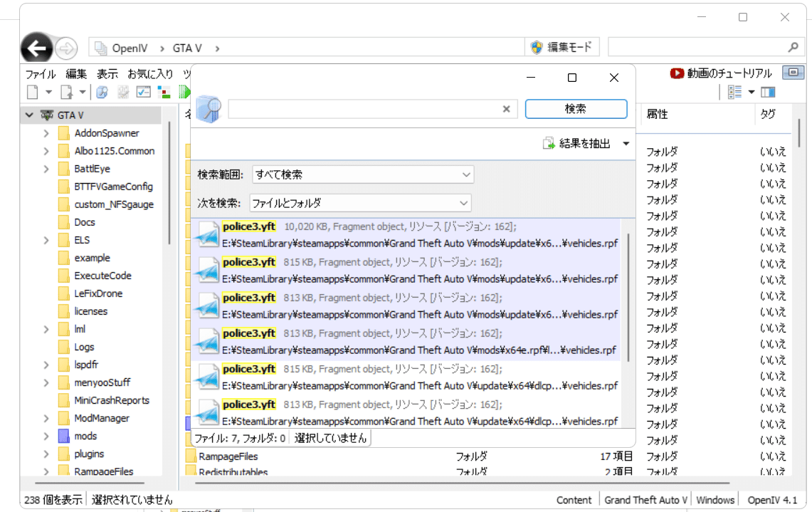The image size is (812, 512).
Task: Click the 編集モード button
Action: pyautogui.click(x=562, y=48)
